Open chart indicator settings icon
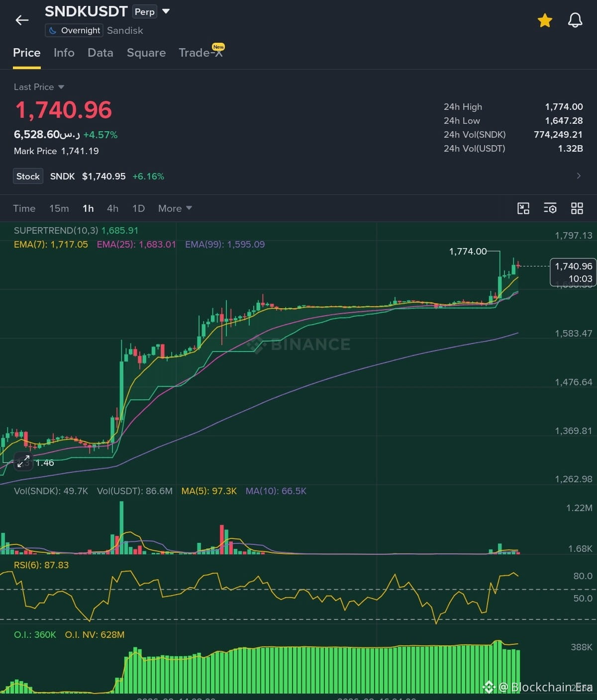 pos(550,208)
